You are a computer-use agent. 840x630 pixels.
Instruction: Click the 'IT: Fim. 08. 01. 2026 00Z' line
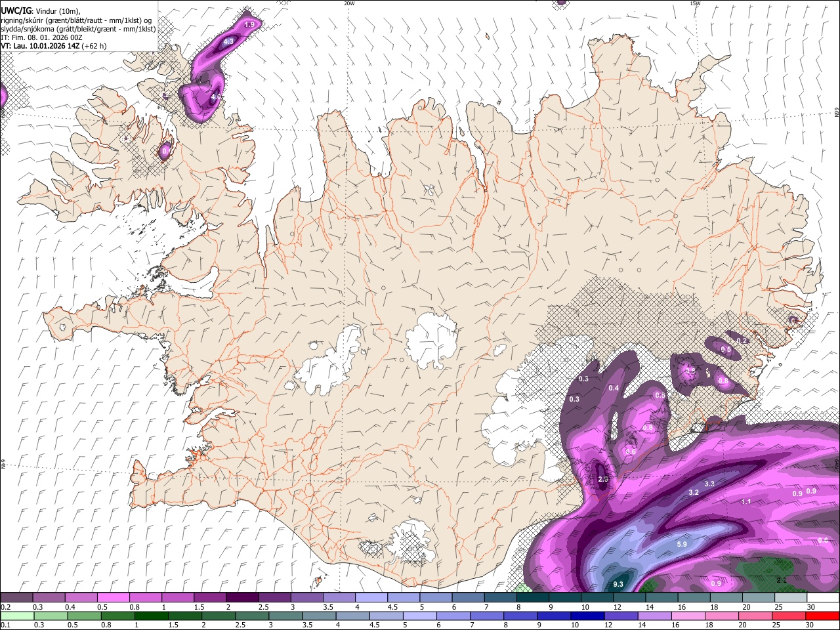(x=41, y=37)
